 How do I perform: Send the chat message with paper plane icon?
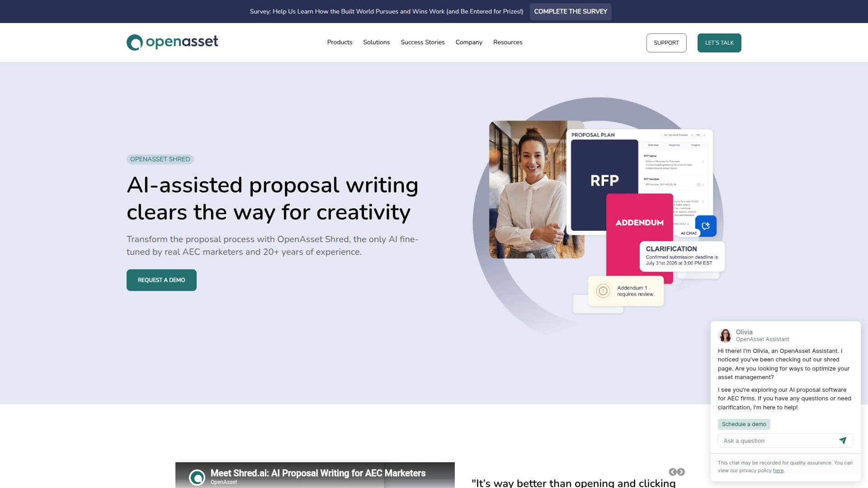point(843,441)
